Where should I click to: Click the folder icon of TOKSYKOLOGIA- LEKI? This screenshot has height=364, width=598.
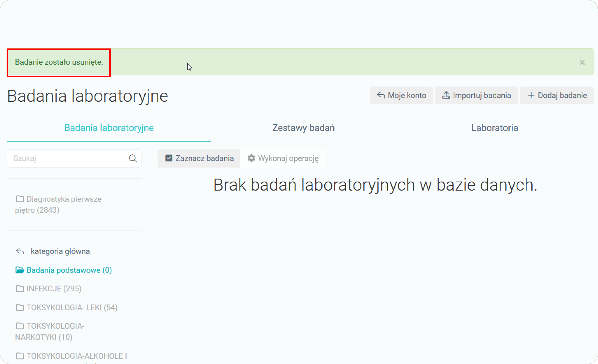tap(20, 307)
